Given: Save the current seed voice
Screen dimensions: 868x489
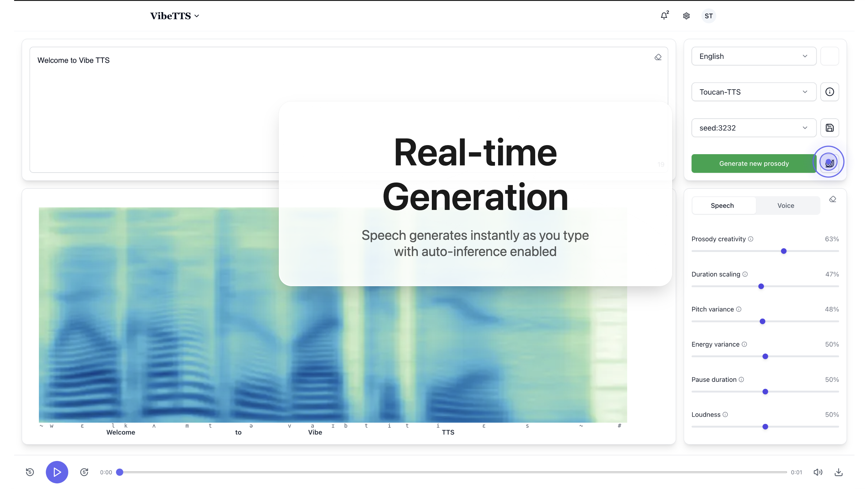Looking at the screenshot, I should click(x=830, y=128).
